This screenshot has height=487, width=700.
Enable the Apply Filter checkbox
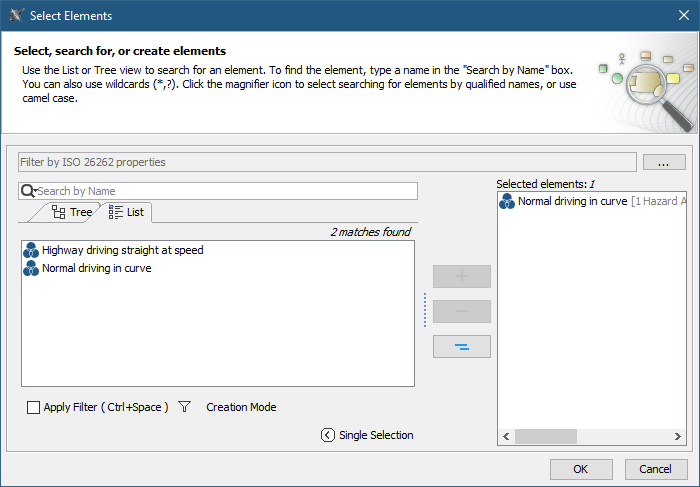34,407
